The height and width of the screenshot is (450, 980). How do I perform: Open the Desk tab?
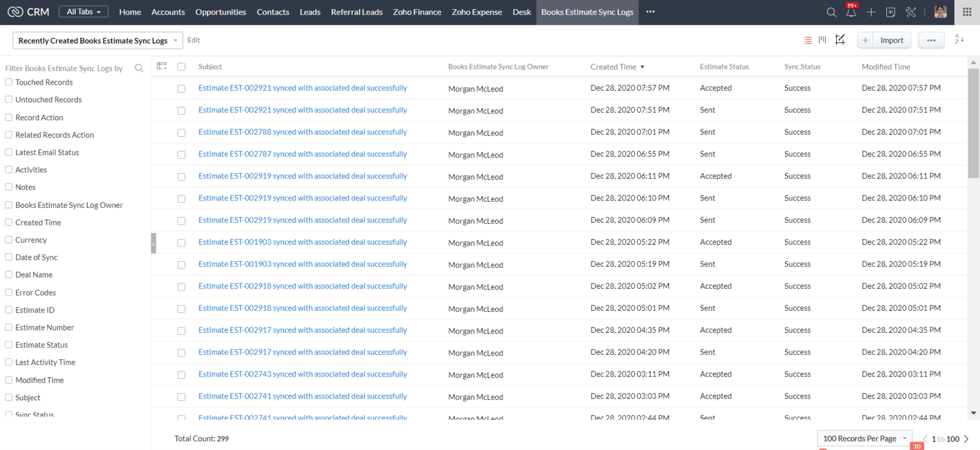[x=522, y=12]
